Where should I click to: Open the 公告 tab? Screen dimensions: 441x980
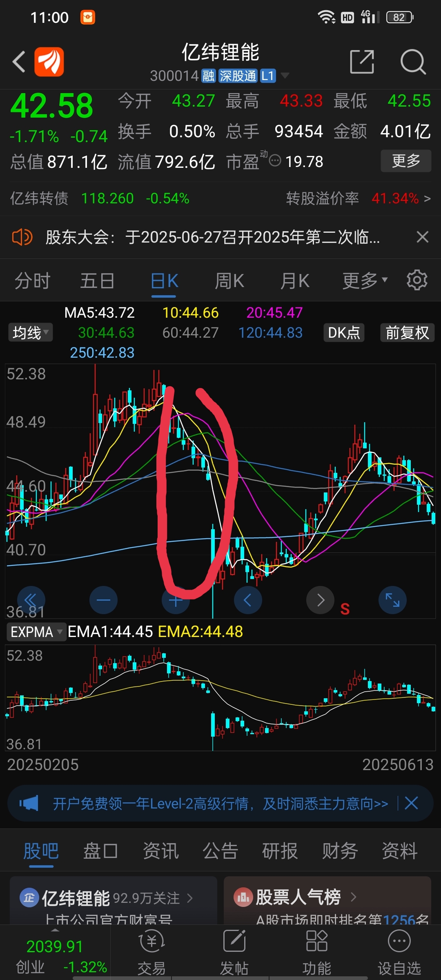pos(220,852)
